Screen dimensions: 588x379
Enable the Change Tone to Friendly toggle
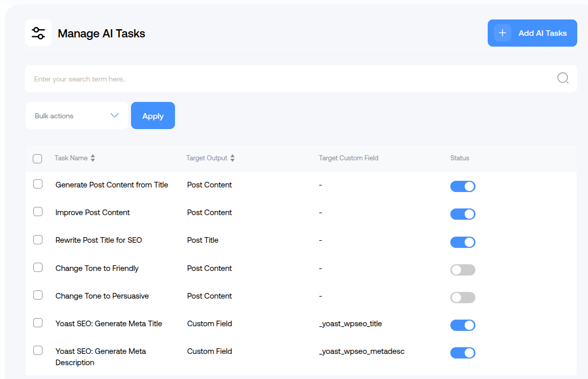point(463,270)
